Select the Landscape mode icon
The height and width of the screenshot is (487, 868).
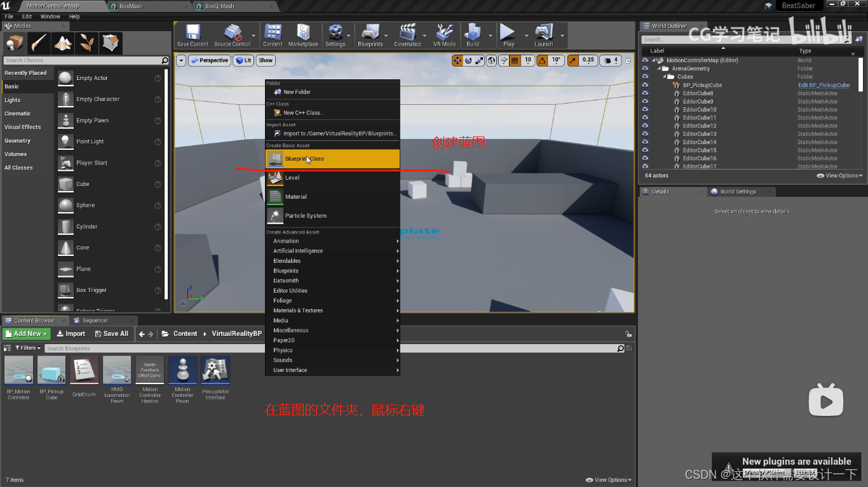62,43
